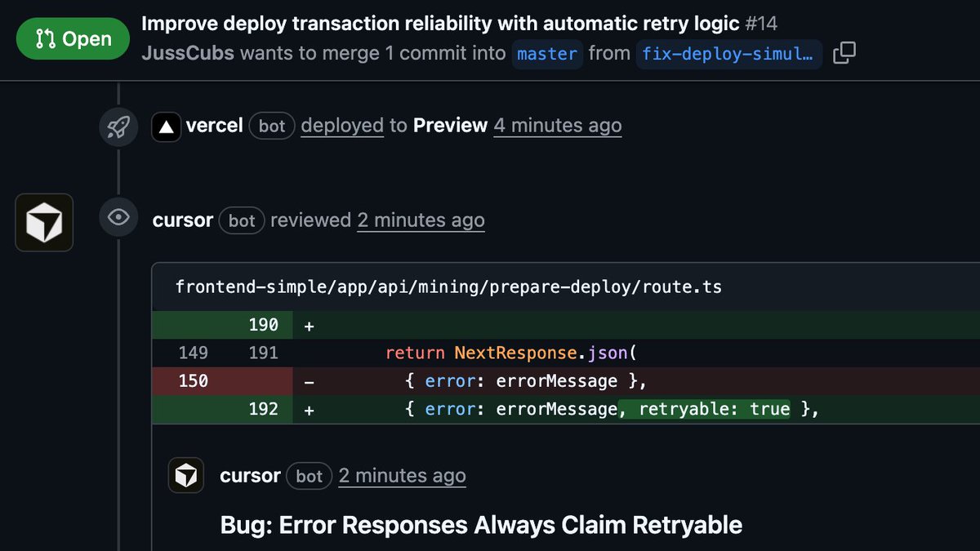Click the Open status badge
Viewport: 980px width, 551px height.
click(73, 38)
